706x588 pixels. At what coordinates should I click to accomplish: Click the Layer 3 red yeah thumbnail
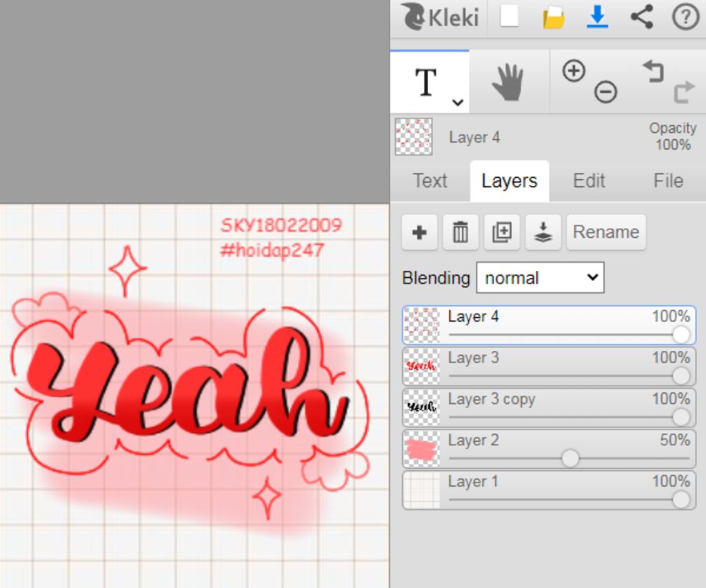click(x=421, y=367)
